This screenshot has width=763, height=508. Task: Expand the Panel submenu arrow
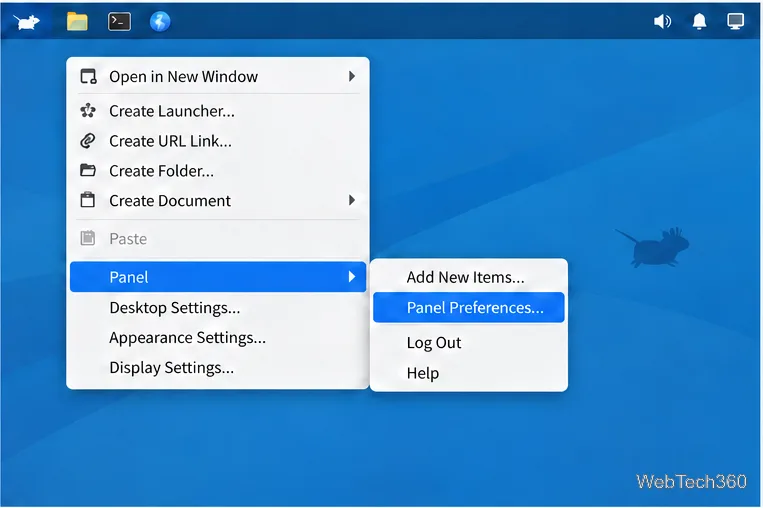[x=352, y=277]
